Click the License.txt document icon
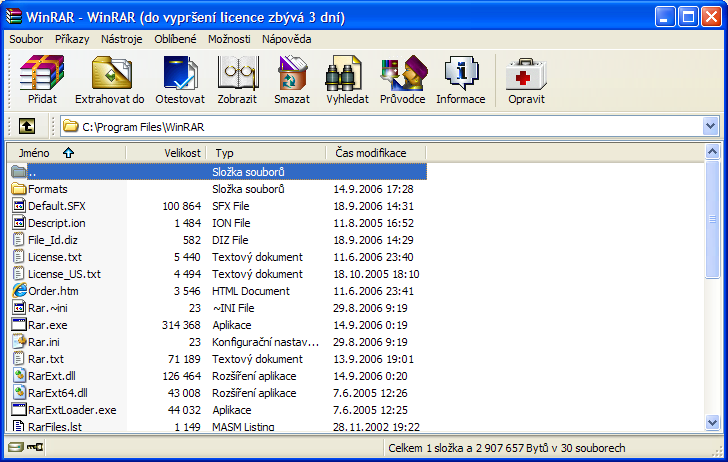 pyautogui.click(x=18, y=257)
